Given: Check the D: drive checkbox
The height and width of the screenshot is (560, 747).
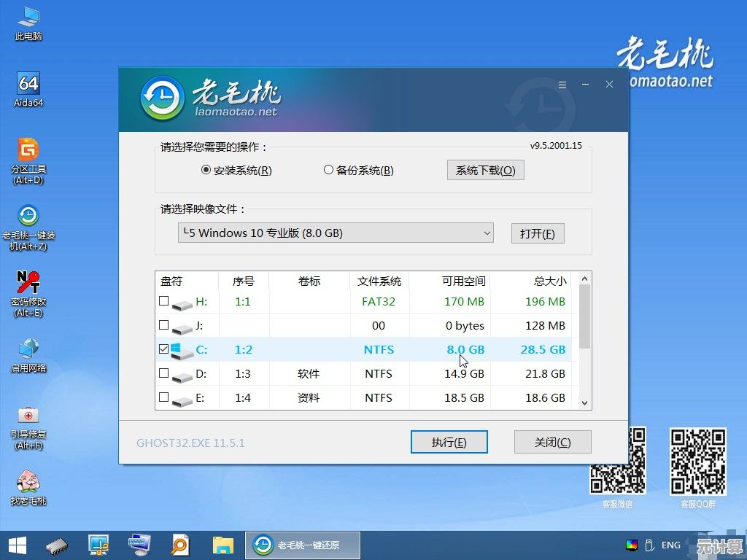Looking at the screenshot, I should [x=163, y=373].
